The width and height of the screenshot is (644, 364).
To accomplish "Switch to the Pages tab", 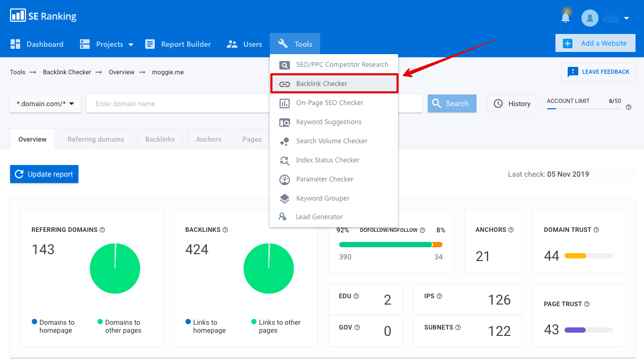I will click(x=252, y=139).
